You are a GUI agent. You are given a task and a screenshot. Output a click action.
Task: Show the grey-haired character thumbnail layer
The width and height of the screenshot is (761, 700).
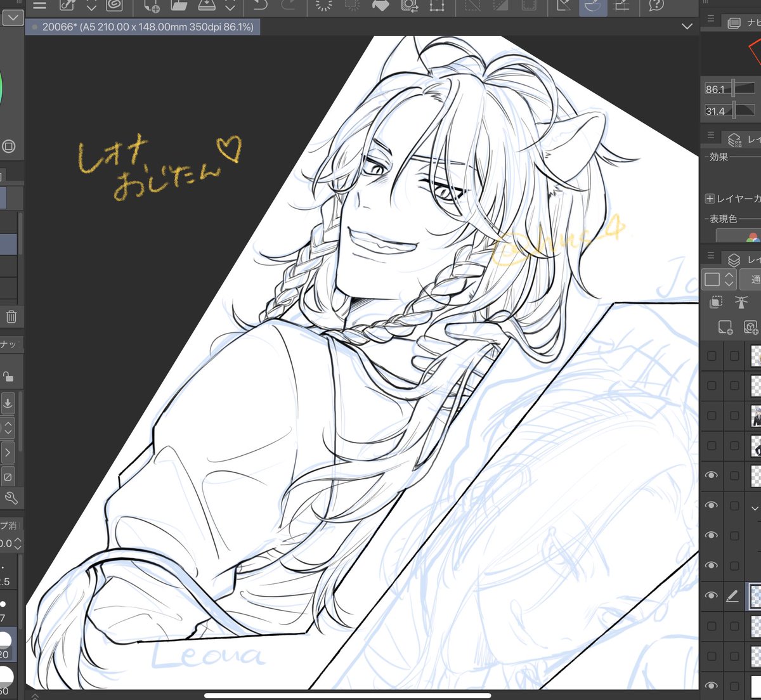(x=712, y=416)
